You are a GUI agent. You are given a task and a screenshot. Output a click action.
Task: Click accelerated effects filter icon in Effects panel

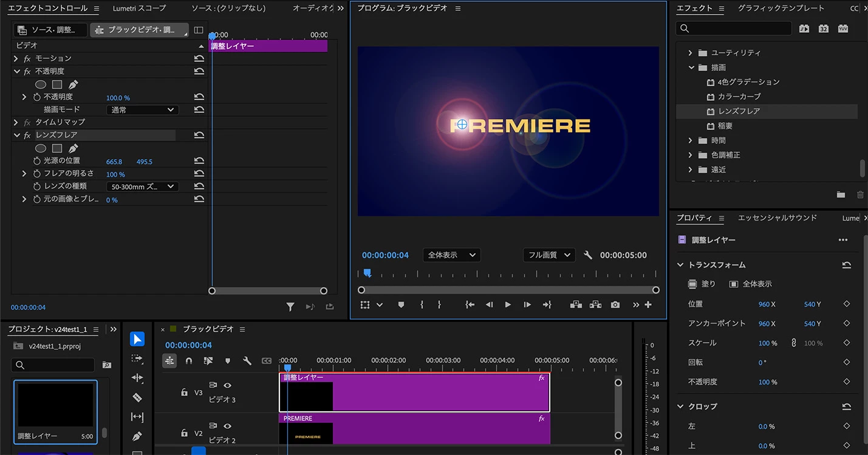(804, 29)
